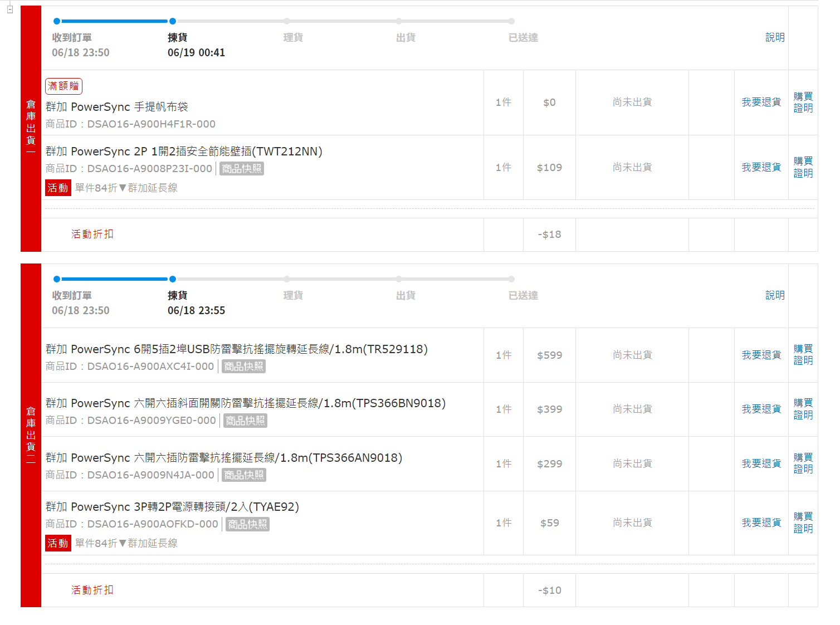Viewport: 840px width, 625px height.
Task: Request return for 手提帆布袋 item
Action: 761,102
